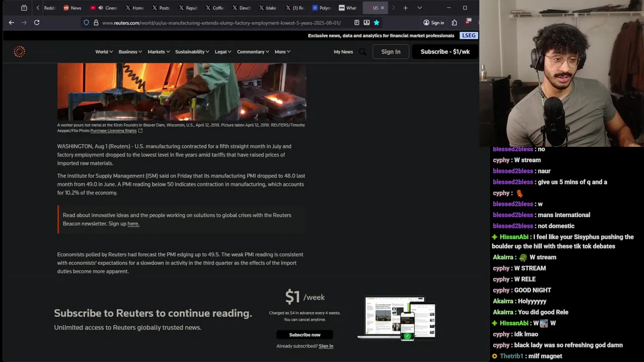The image size is (644, 362).
Task: Go back to previous page
Action: (x=11, y=23)
